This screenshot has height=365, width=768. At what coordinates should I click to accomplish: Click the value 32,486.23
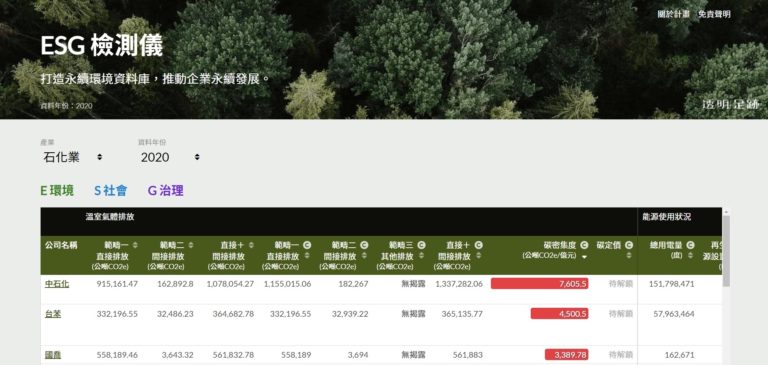click(175, 314)
